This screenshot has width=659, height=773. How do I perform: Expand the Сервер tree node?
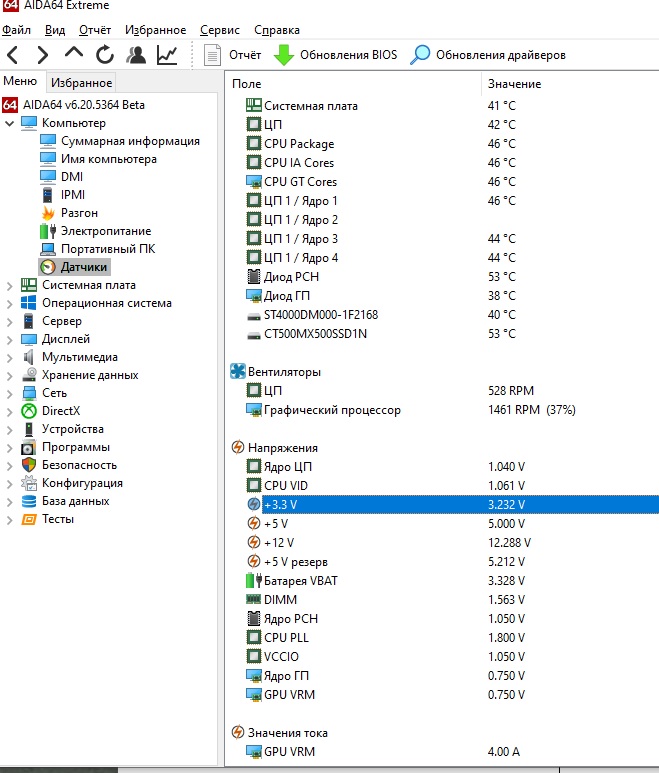(9, 321)
